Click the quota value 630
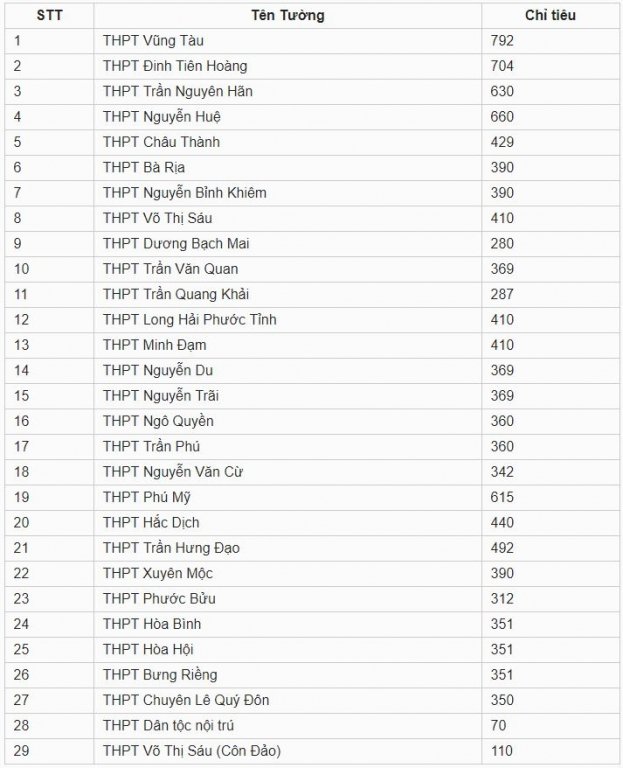This screenshot has width=623, height=768. (502, 92)
